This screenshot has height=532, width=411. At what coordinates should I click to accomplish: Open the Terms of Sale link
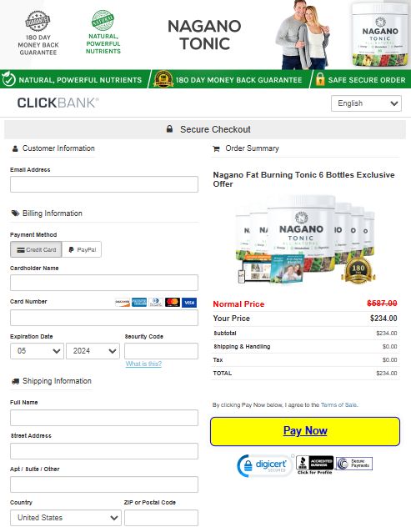point(338,404)
